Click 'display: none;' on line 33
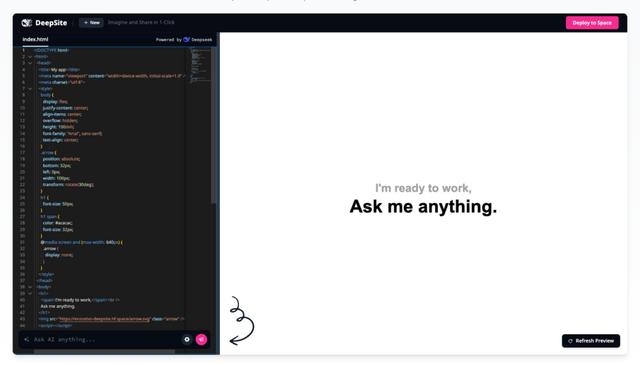The width and height of the screenshot is (640, 365). point(59,255)
